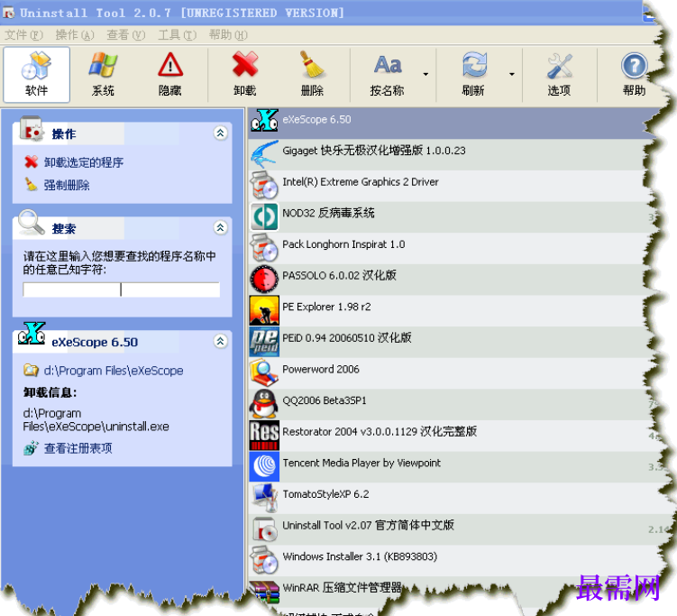This screenshot has width=677, height=616.
Task: Click the 卸载 red X uninstall icon
Action: 245,65
